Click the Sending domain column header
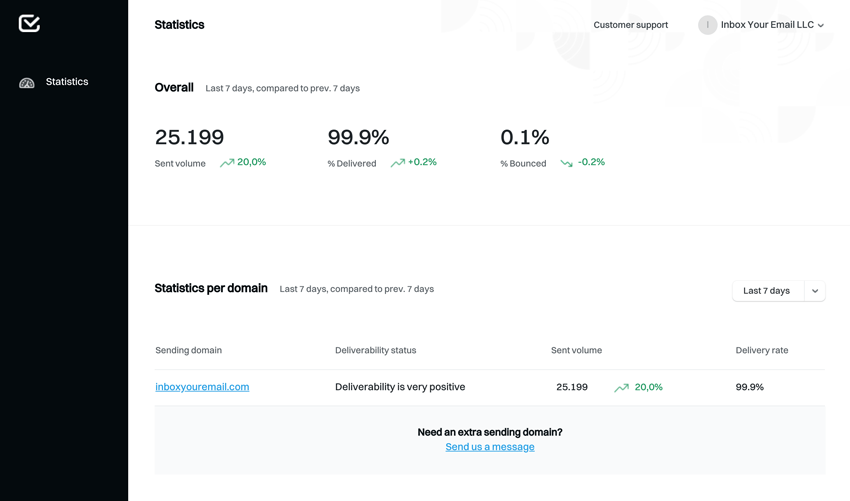Image resolution: width=850 pixels, height=501 pixels. point(188,350)
